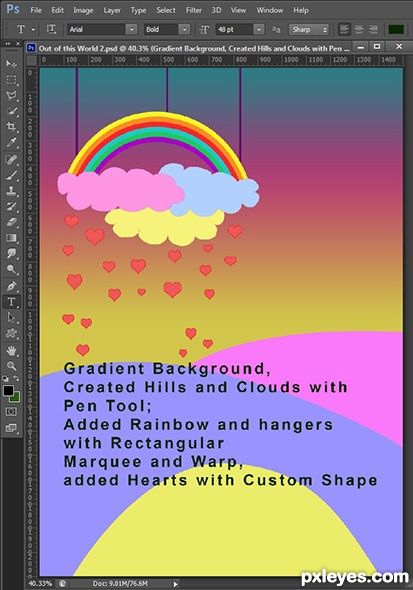
Task: Toggle text orientation in options bar
Action: pyautogui.click(x=51, y=29)
